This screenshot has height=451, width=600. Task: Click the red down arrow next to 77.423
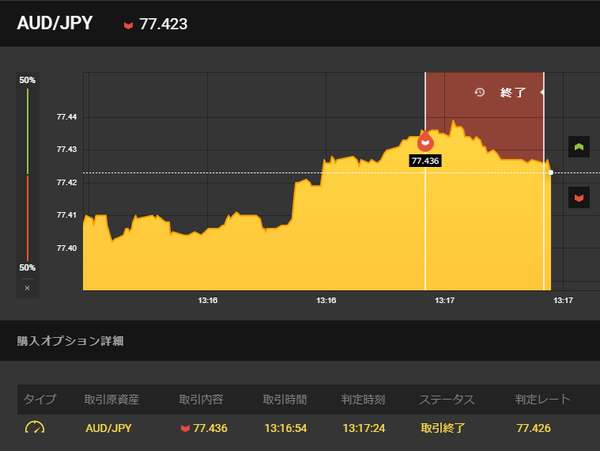128,25
